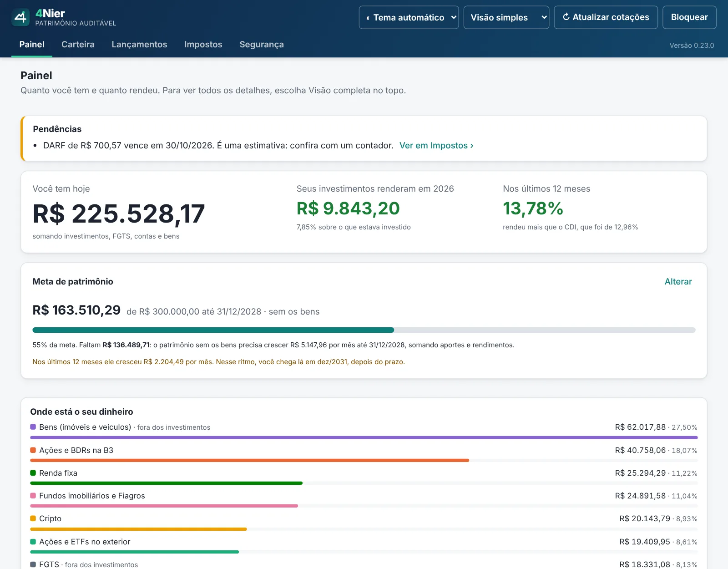Image resolution: width=728 pixels, height=569 pixels.
Task: Follow the Ver em Impostos link
Action: [x=436, y=146]
